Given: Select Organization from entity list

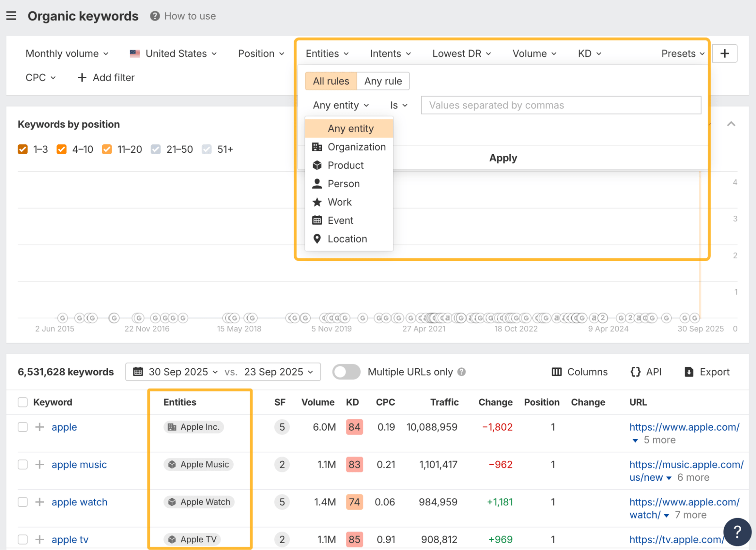Looking at the screenshot, I should click(356, 147).
